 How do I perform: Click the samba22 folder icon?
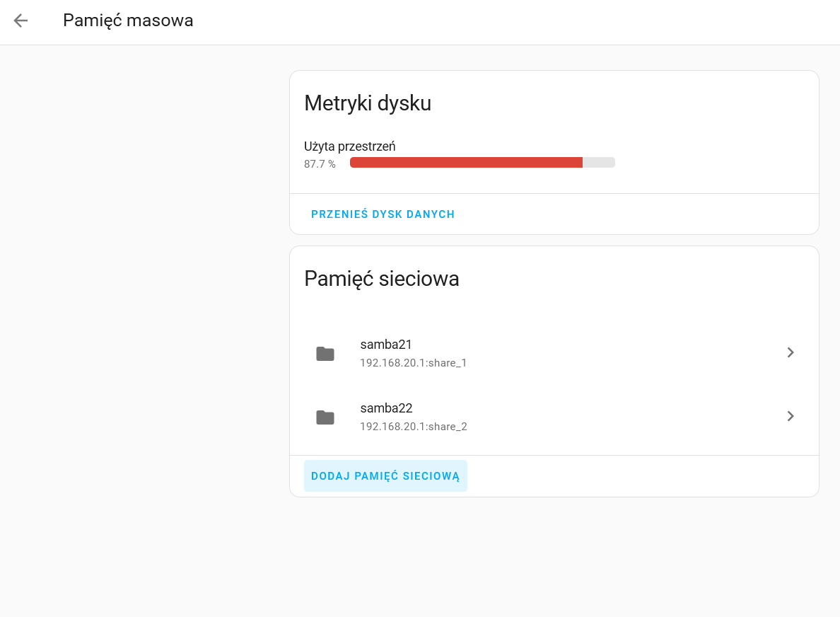(325, 417)
